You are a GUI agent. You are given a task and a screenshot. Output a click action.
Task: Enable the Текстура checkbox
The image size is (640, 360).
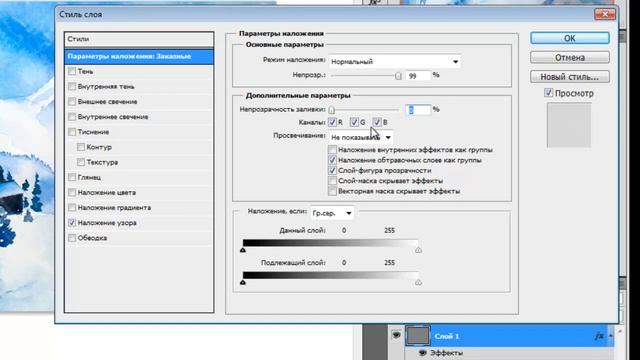coord(81,162)
